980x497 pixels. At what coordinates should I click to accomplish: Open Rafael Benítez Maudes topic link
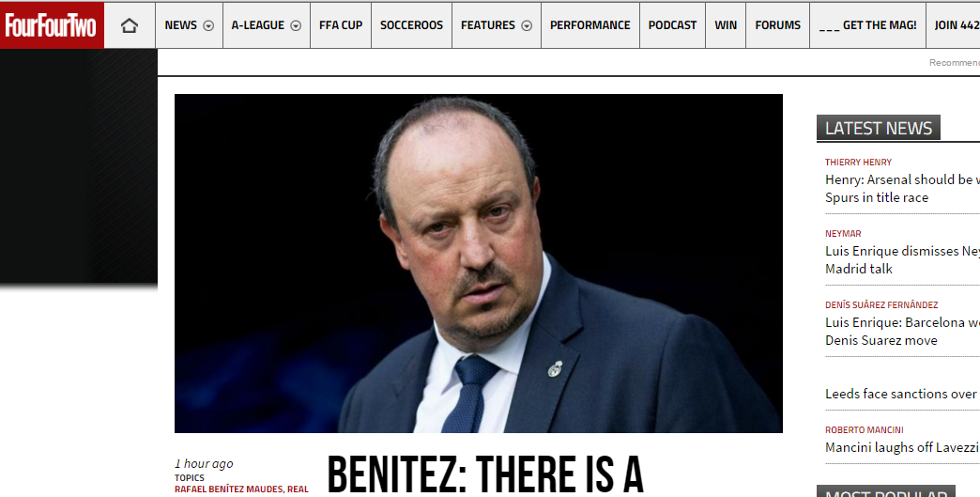coord(229,489)
